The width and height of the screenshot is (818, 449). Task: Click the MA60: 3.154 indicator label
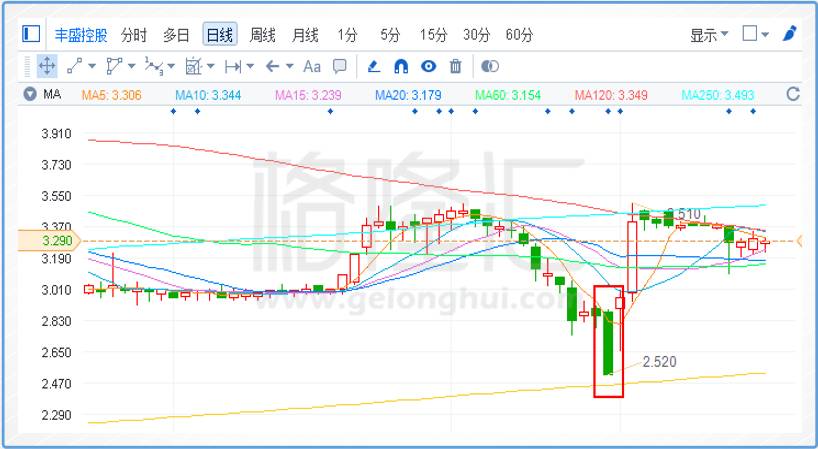(508, 95)
